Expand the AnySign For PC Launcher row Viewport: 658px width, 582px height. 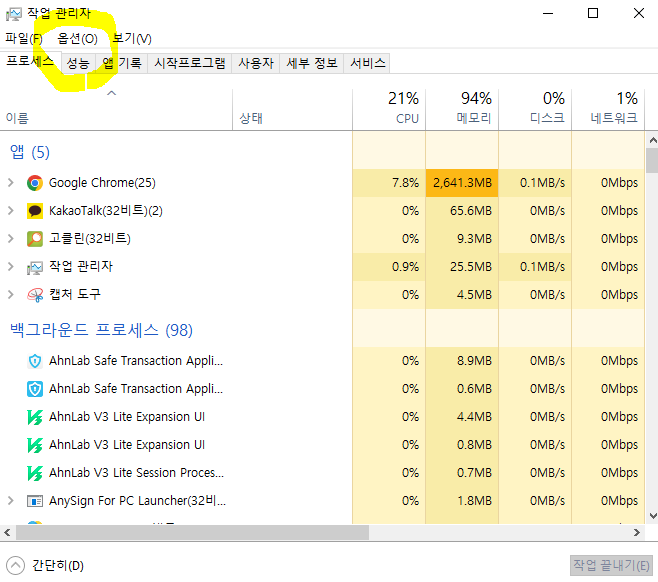[x=11, y=501]
